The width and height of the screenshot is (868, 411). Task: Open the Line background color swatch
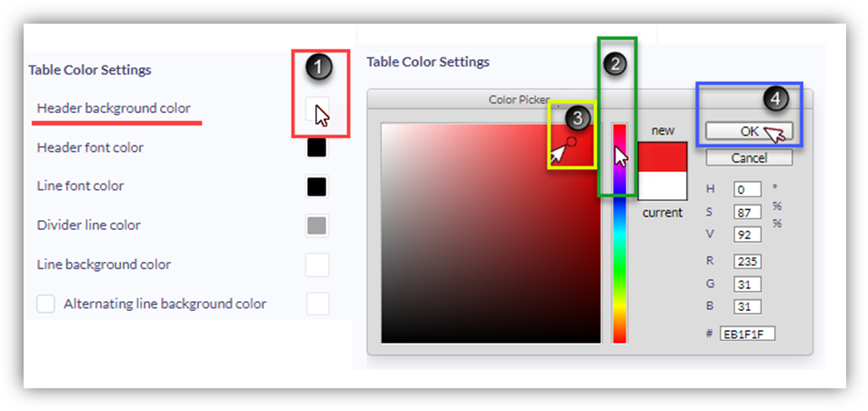click(x=317, y=265)
